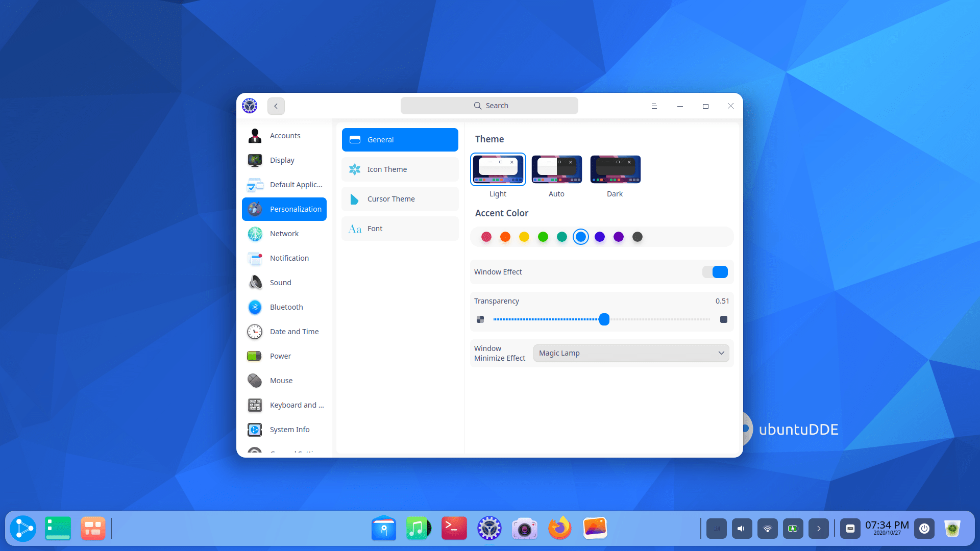Screen dimensions: 980x551
Task: Launch the Camera app from the dock
Action: (525, 529)
